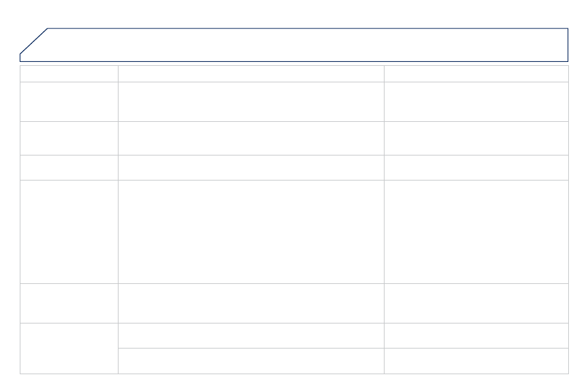Select the second body row's leftmost cell
The height and width of the screenshot is (392, 588).
click(x=69, y=138)
